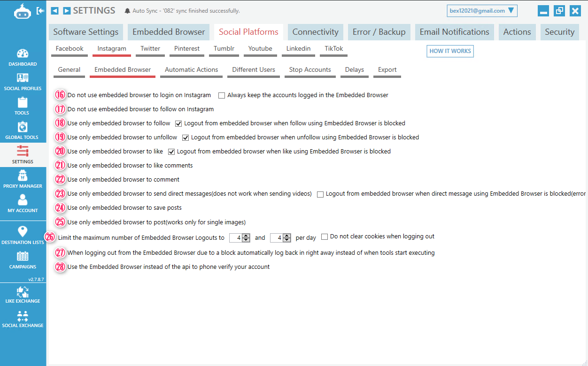Switch to Connectivity tab
Viewport: 588px width, 366px height.
[x=316, y=32]
